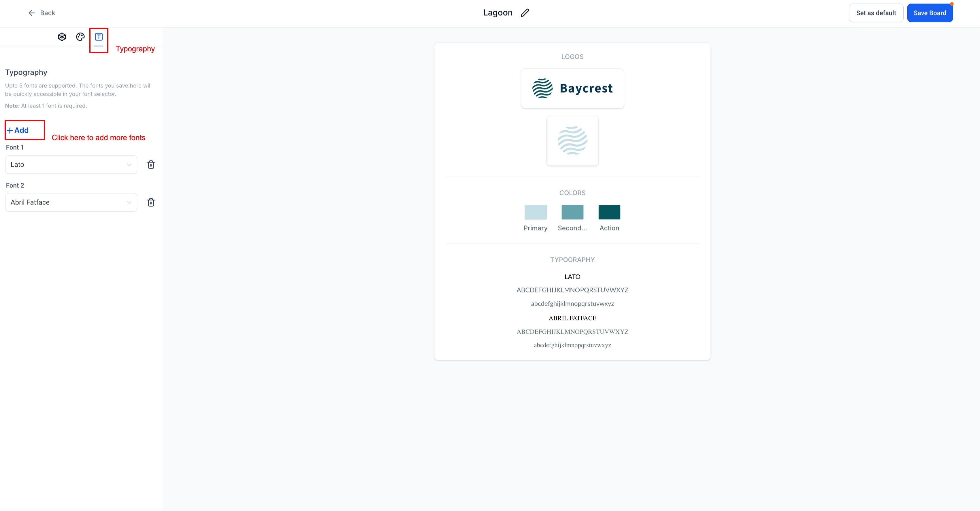Select the Secondary teal color swatch
This screenshot has width=980, height=511.
coord(572,212)
